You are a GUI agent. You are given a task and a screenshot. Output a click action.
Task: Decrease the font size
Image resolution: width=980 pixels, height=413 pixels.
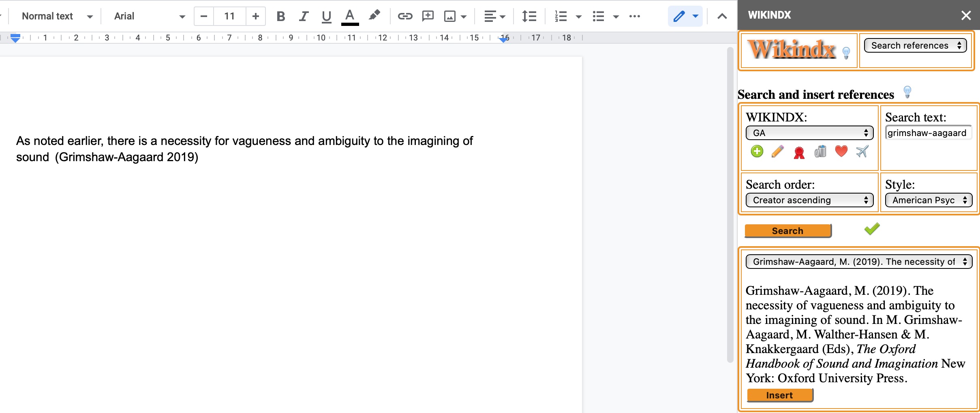204,16
